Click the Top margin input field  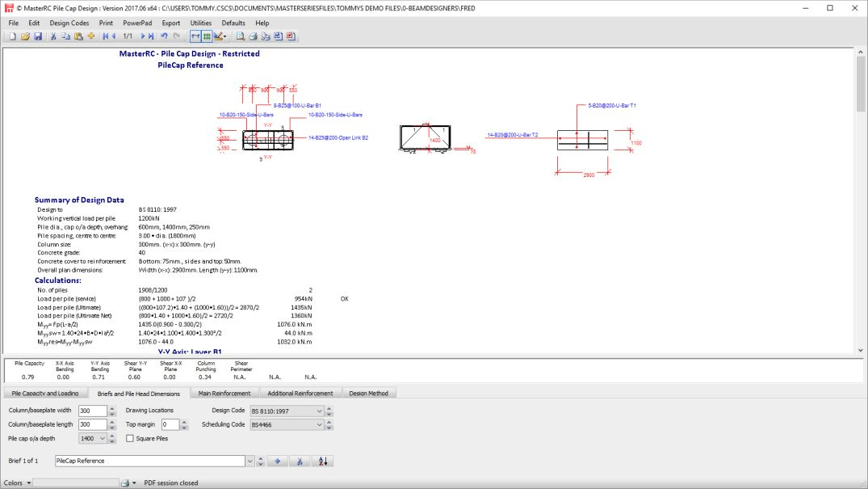[x=170, y=424]
